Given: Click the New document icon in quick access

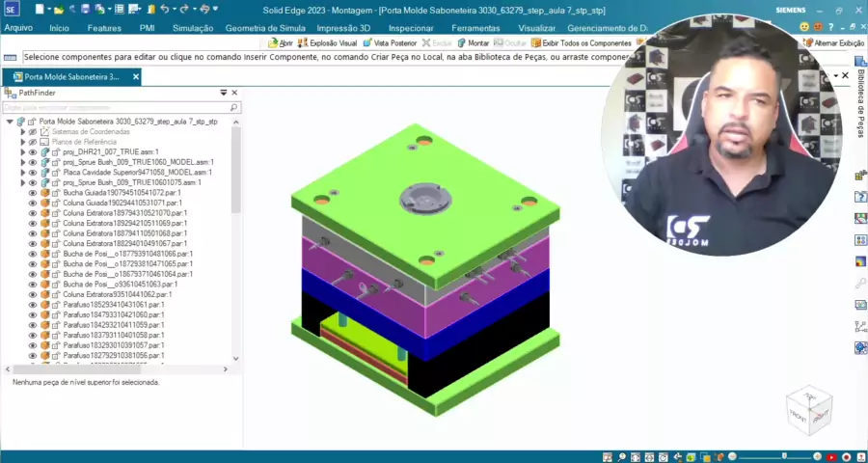Looking at the screenshot, I should [x=39, y=9].
